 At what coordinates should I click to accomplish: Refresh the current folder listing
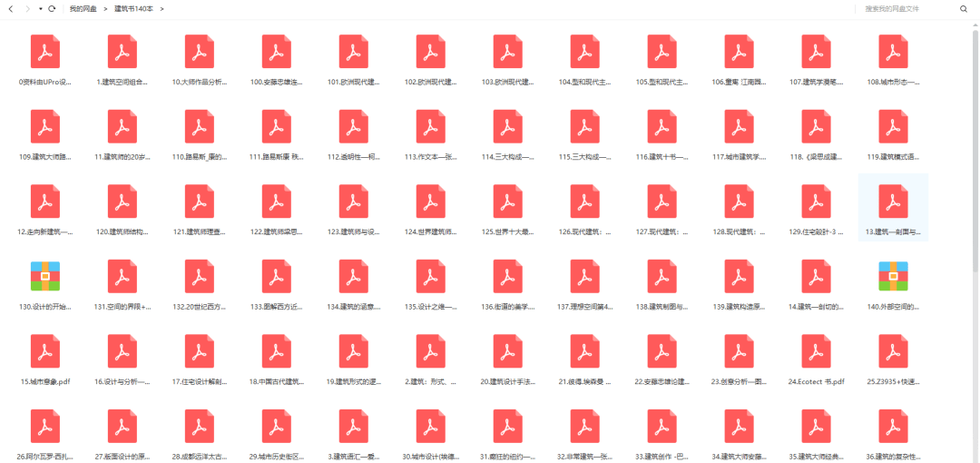(52, 8)
